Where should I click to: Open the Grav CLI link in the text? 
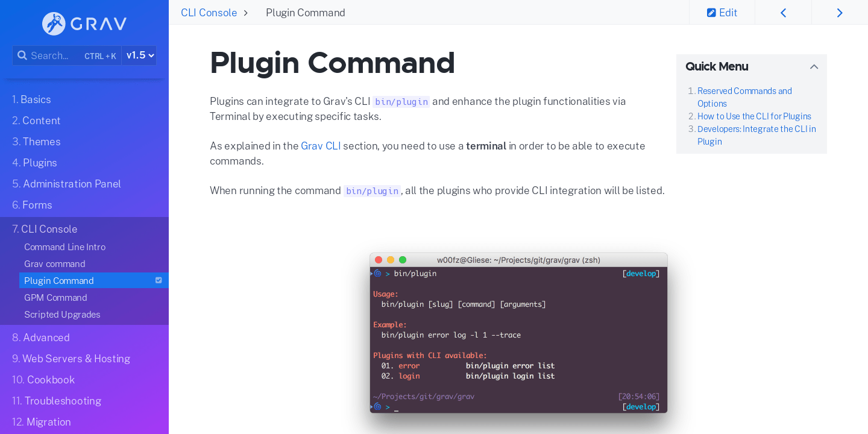coord(320,145)
